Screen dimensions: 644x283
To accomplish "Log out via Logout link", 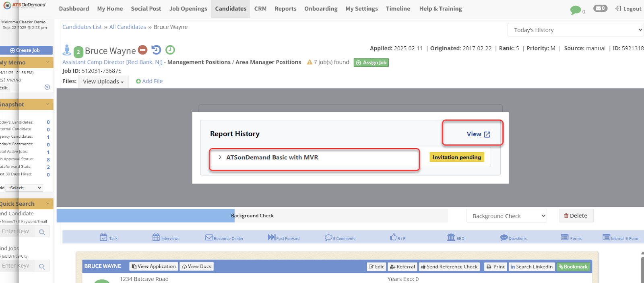I will (x=628, y=8).
